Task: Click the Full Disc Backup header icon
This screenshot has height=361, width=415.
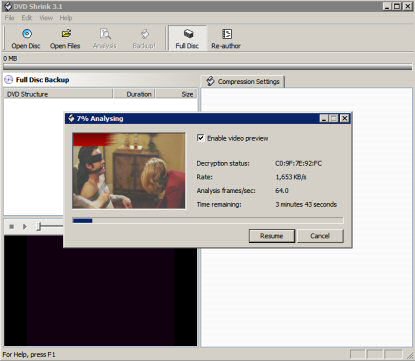Action: point(8,80)
